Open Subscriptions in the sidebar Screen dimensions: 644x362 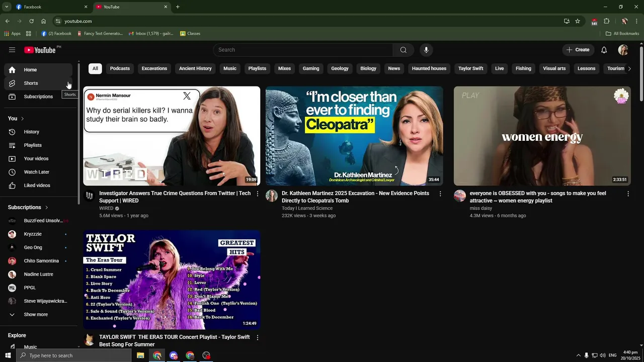pos(38,97)
